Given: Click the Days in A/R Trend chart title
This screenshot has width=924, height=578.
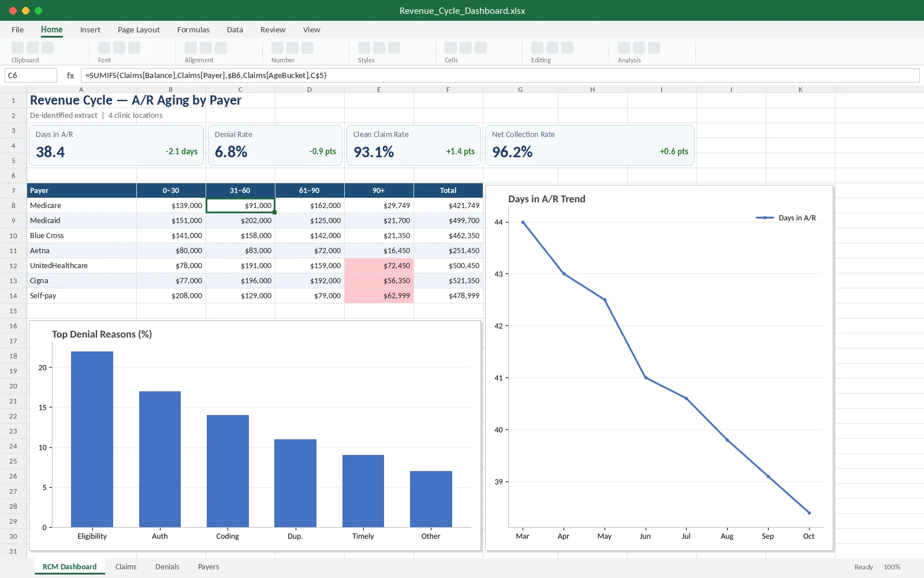Looking at the screenshot, I should (x=547, y=199).
